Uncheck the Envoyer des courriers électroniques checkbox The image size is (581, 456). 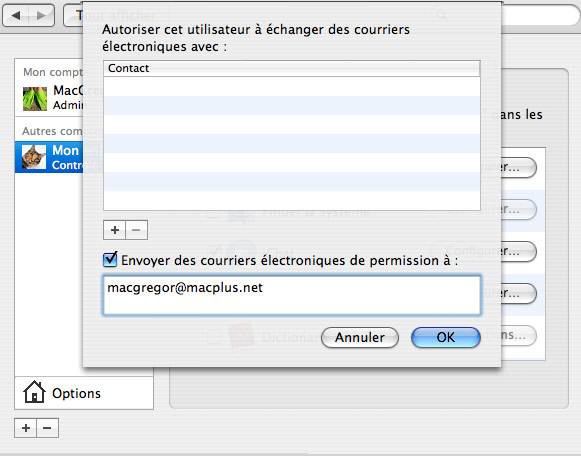pos(110,259)
